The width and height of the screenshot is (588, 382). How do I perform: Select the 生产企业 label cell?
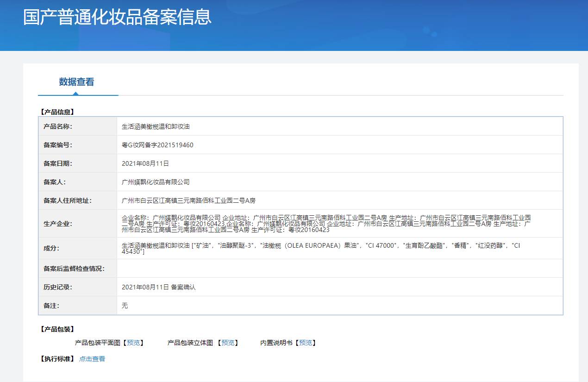78,224
